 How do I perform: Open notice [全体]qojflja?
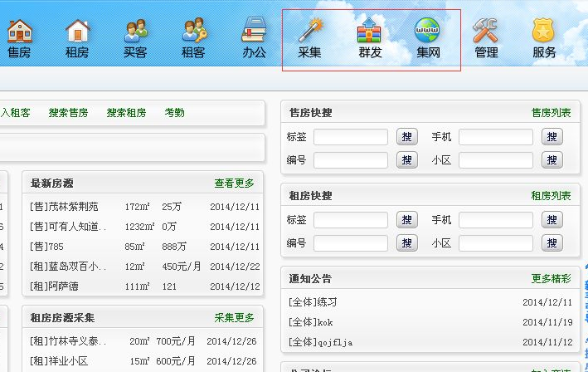pyautogui.click(x=320, y=342)
